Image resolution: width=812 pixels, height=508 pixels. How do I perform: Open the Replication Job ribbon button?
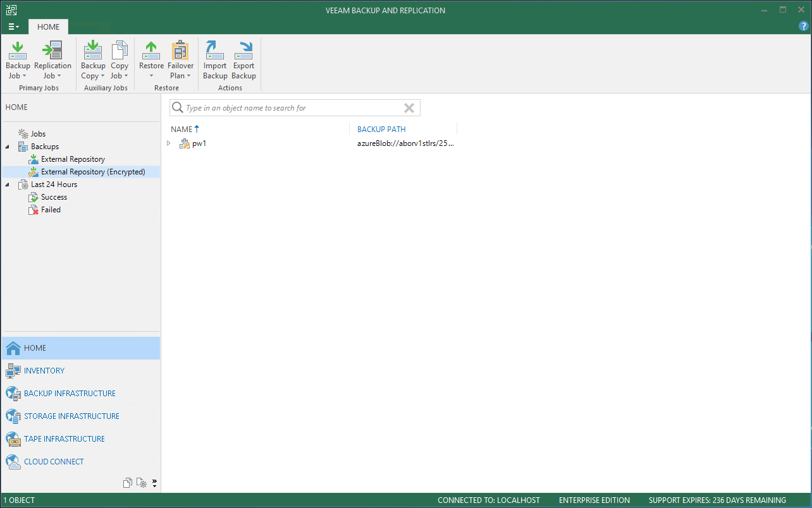point(52,61)
